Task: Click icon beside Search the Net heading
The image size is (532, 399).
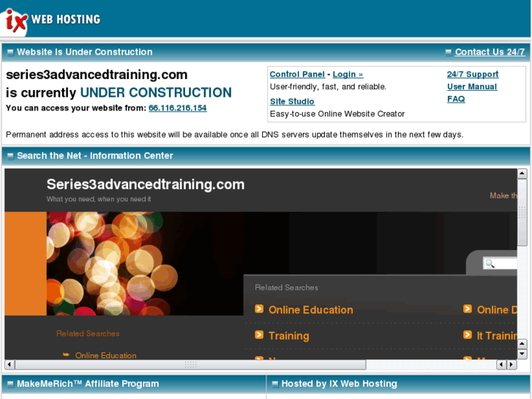Action: click(10, 156)
